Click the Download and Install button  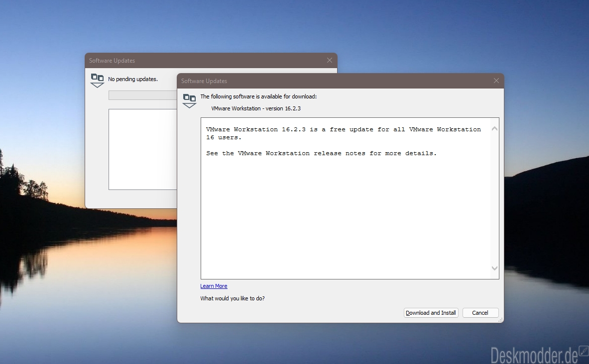pyautogui.click(x=431, y=313)
